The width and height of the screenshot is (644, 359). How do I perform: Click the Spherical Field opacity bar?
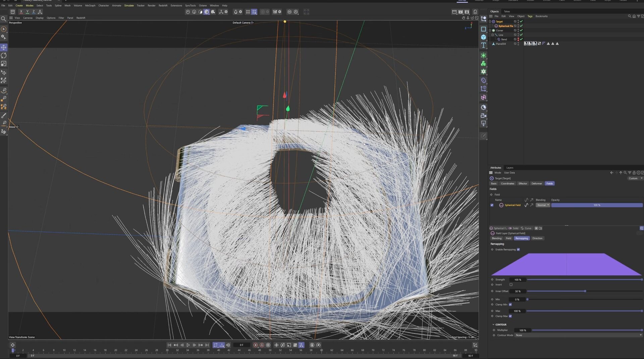[x=597, y=205]
